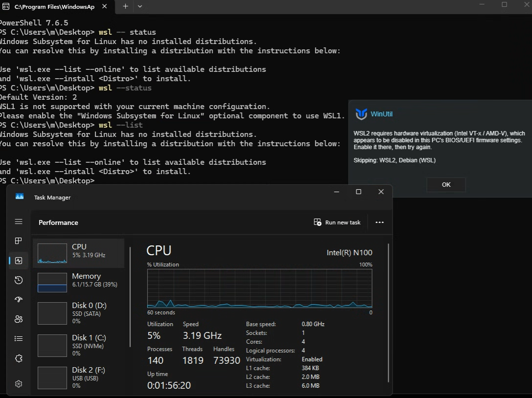Maximize the terminal window
Screen dimensions: 532x398
[x=505, y=4]
